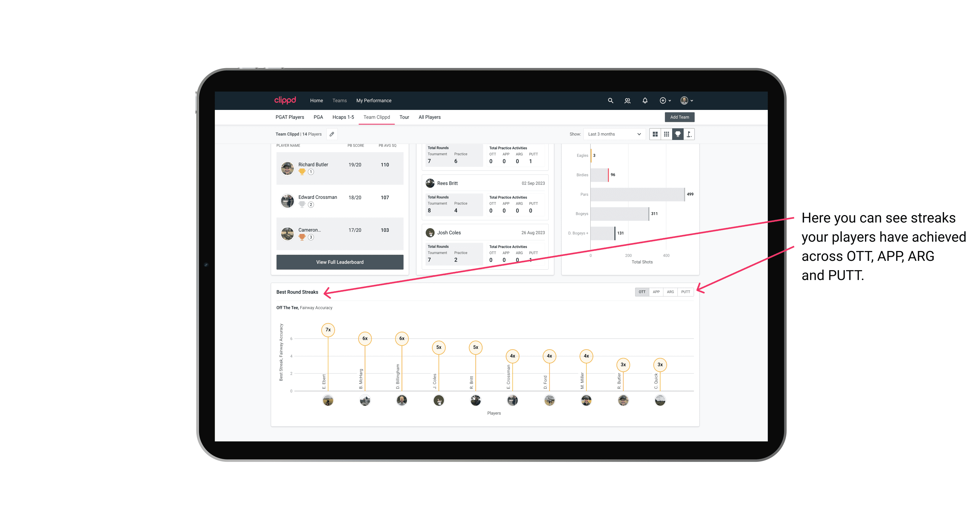Click the notification bell icon

644,101
